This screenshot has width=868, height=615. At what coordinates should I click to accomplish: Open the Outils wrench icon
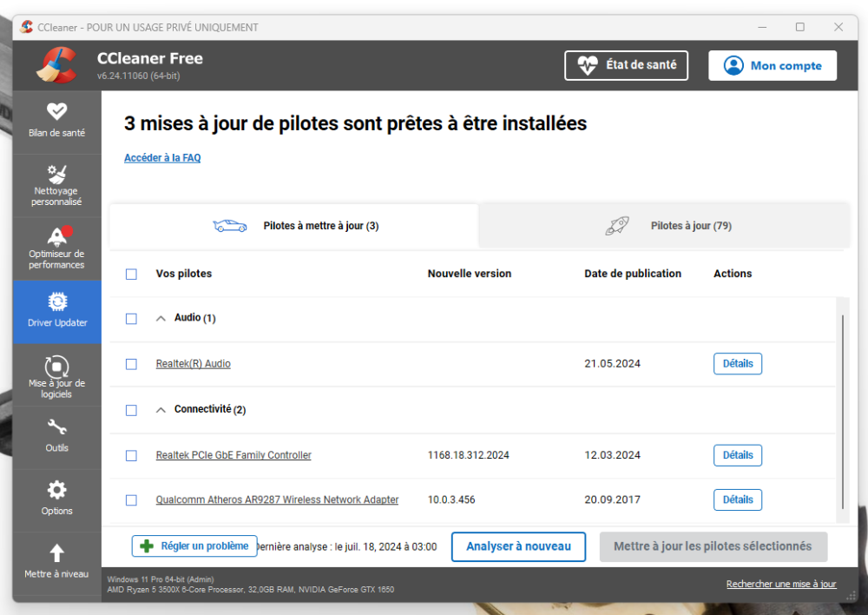tap(56, 427)
